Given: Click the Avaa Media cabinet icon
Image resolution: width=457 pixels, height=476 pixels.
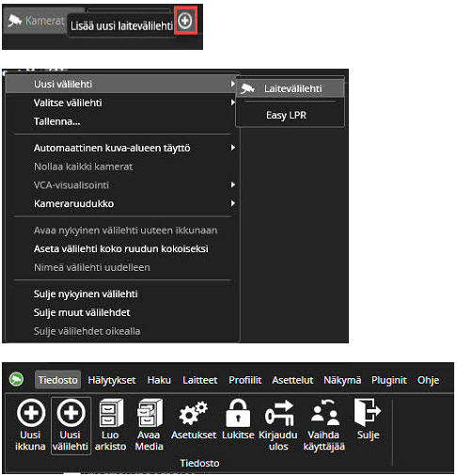Looking at the screenshot, I should pyautogui.click(x=150, y=413).
